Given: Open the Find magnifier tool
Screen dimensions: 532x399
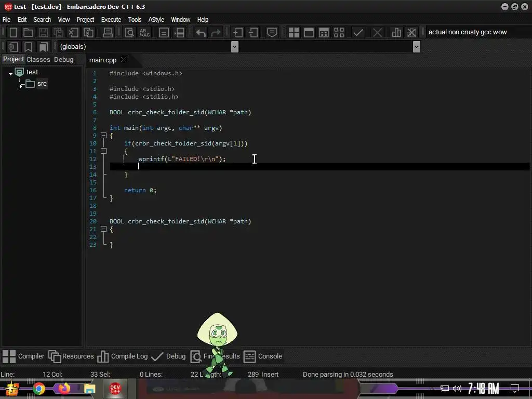Looking at the screenshot, I should click(129, 33).
